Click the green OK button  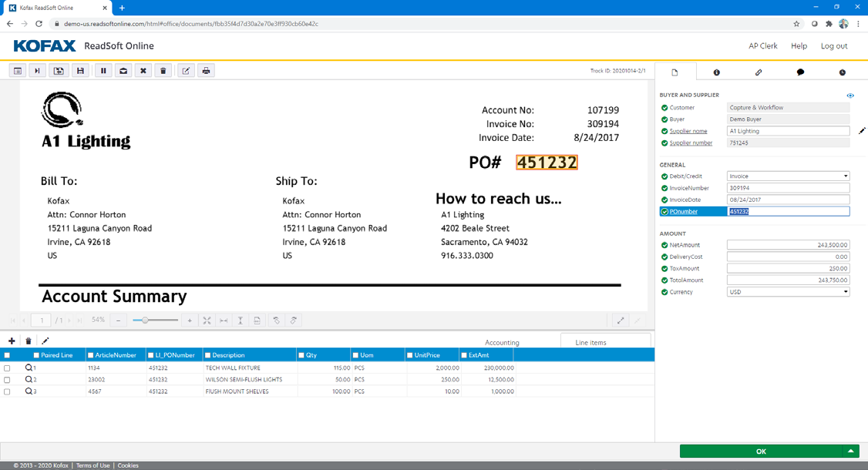[761, 452]
